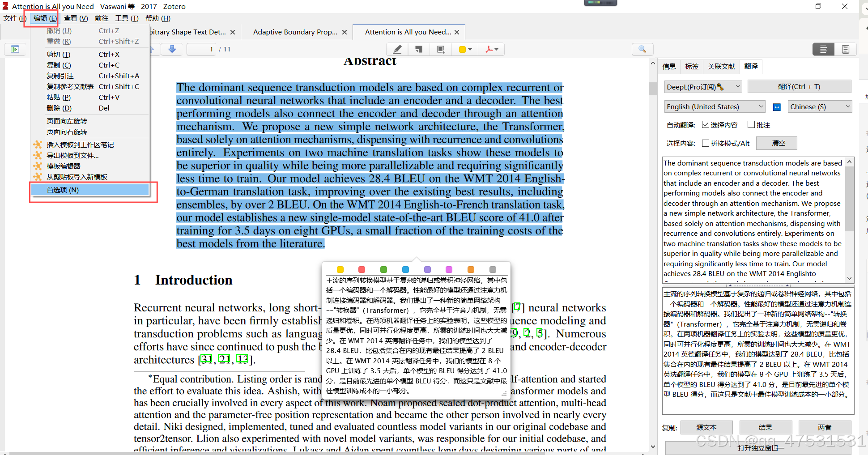This screenshot has height=455, width=868.
Task: Select the area selection annotation tool
Action: pyautogui.click(x=441, y=49)
